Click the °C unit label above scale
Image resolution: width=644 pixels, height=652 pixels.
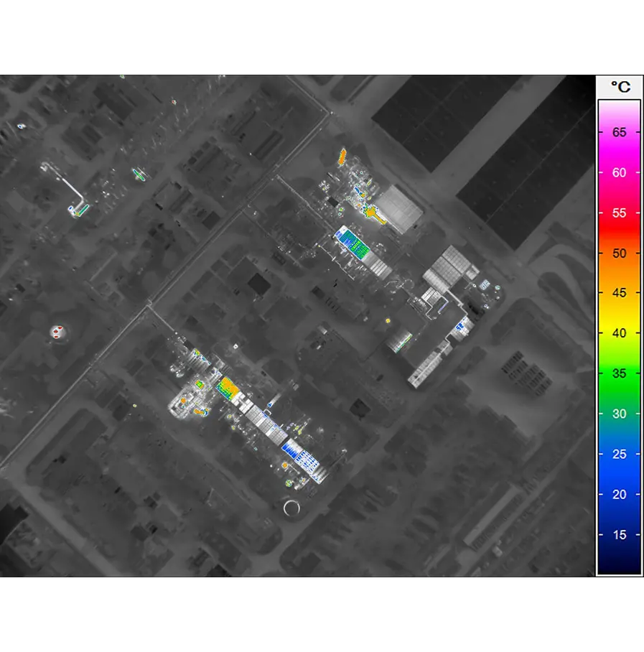tap(620, 87)
